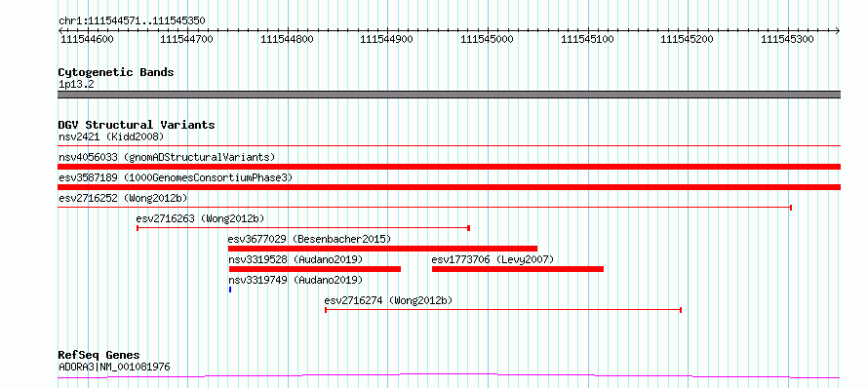Viewport: 868px width, 388px height.
Task: Click the esv1773706 (Levy2007) red bar
Action: tap(518, 269)
